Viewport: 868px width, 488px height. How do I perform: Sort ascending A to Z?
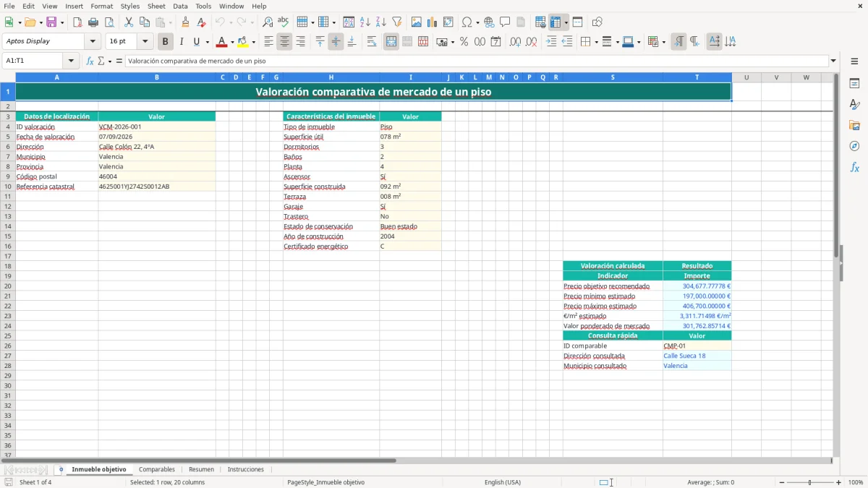click(365, 22)
